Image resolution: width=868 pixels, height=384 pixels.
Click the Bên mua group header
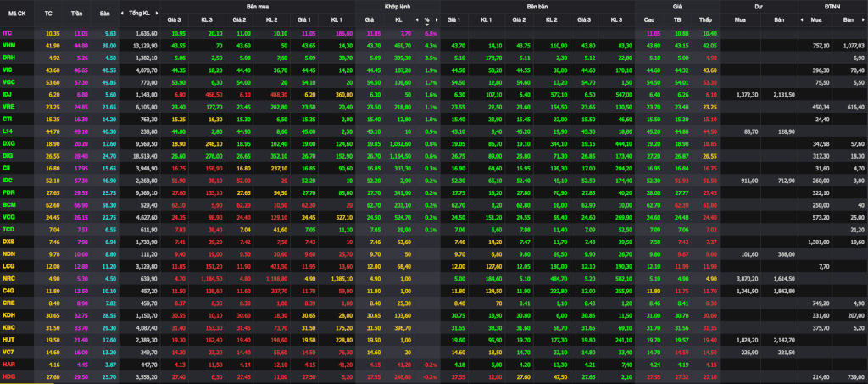[x=258, y=6]
